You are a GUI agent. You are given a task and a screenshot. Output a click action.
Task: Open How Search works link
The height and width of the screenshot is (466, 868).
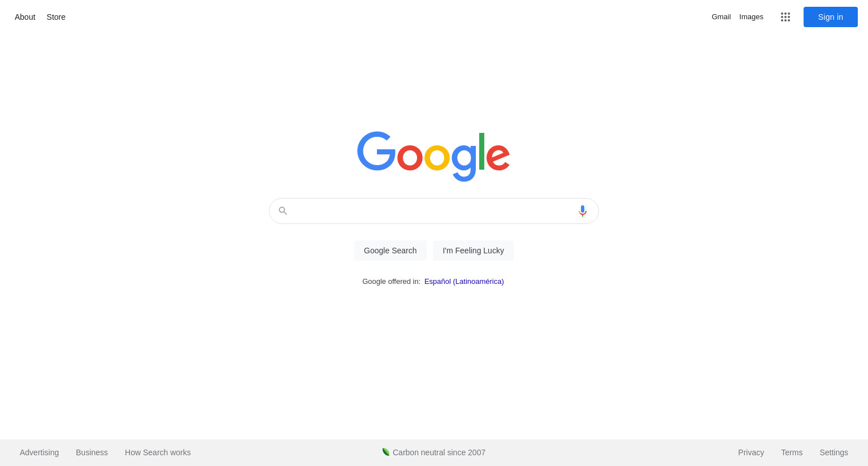click(x=158, y=452)
